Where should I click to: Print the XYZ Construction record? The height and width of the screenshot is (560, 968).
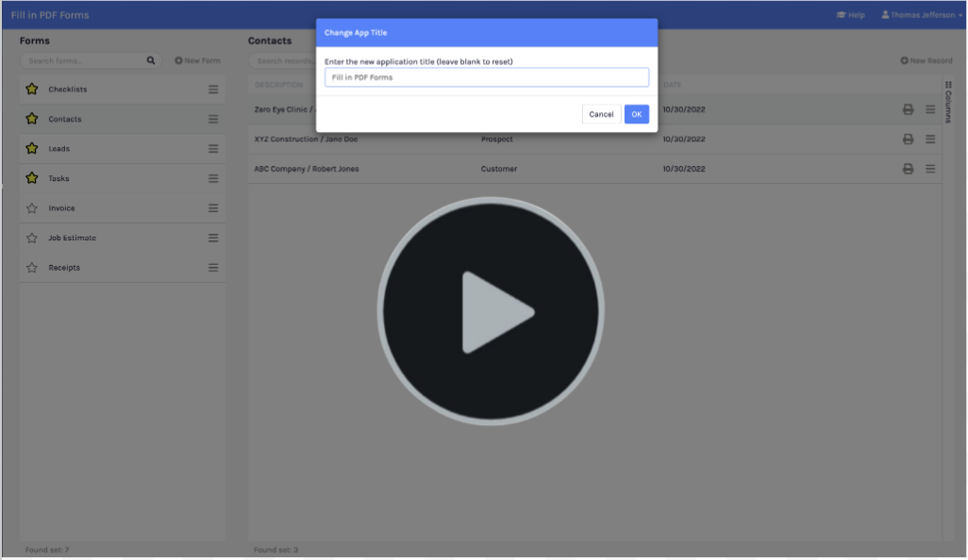908,140
